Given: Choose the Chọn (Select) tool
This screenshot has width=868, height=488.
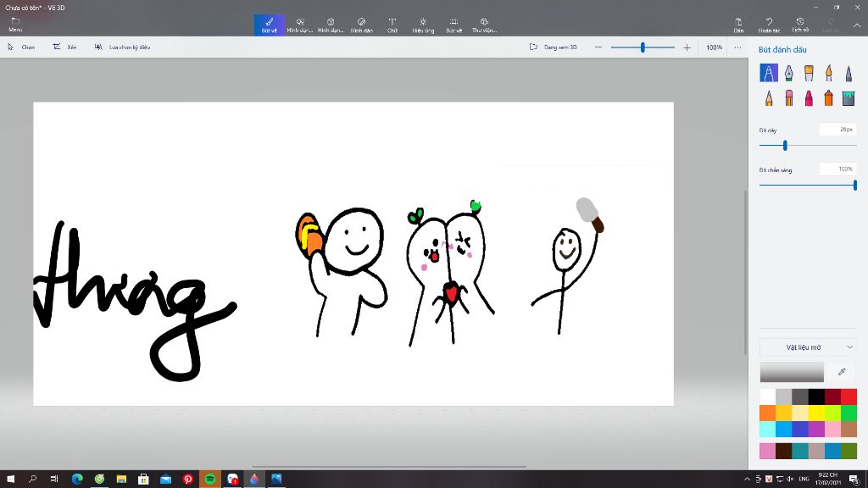Looking at the screenshot, I should pyautogui.click(x=21, y=47).
